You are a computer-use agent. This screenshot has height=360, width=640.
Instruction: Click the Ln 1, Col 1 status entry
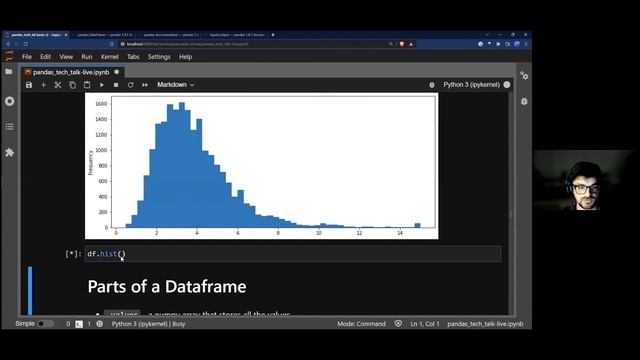(x=425, y=324)
